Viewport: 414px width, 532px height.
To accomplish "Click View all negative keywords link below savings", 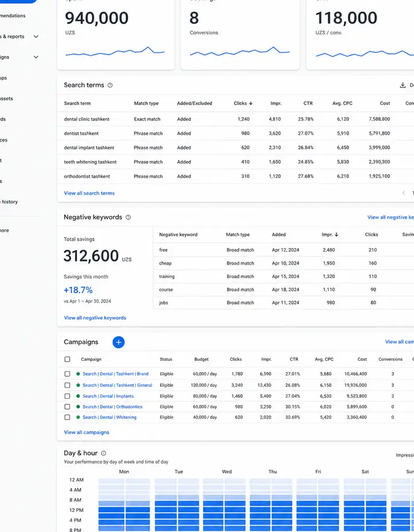I will tap(95, 318).
